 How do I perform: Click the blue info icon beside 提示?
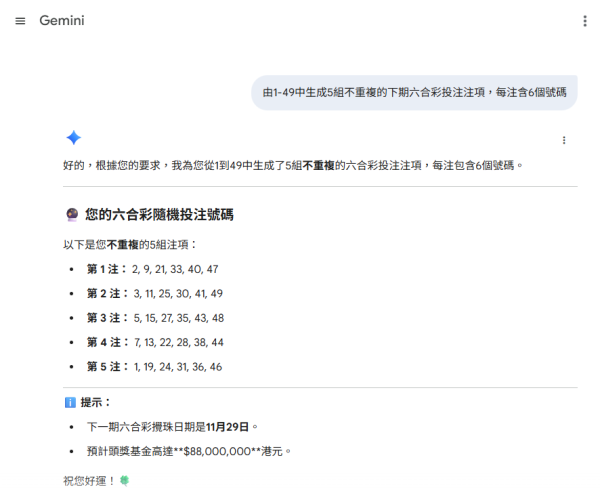point(70,403)
